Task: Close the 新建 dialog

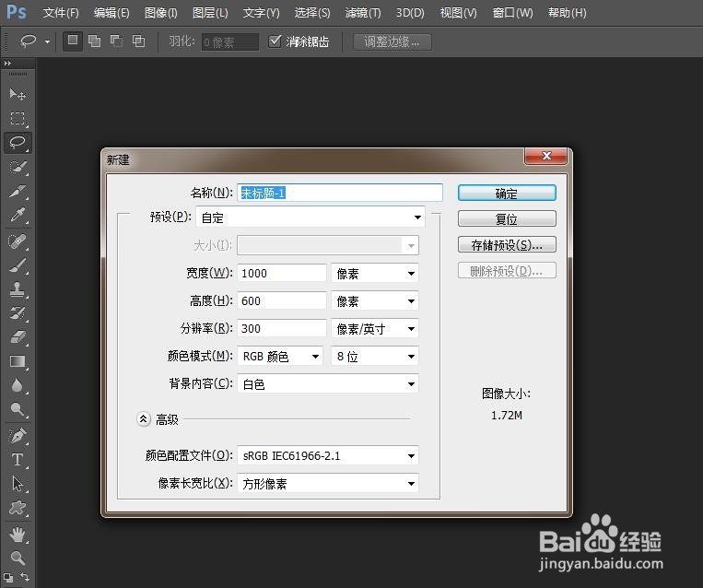Action: [545, 156]
